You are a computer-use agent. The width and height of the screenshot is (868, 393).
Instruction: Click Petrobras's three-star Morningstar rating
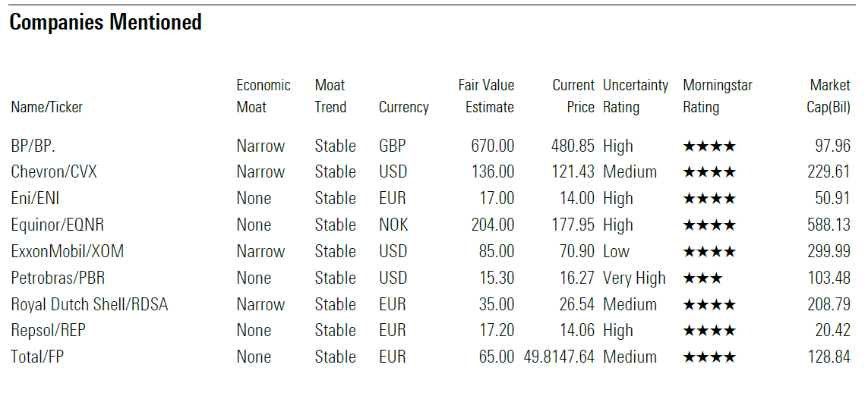pyautogui.click(x=702, y=278)
